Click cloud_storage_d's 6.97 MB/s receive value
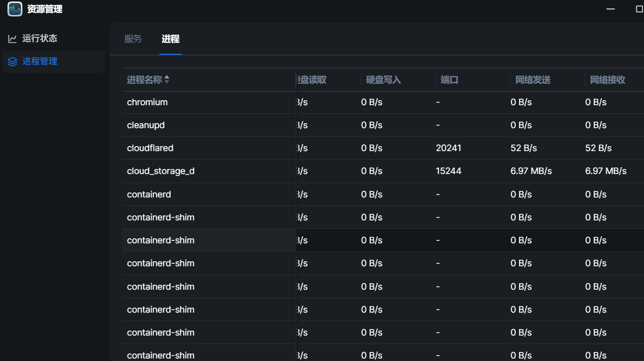 (606, 171)
